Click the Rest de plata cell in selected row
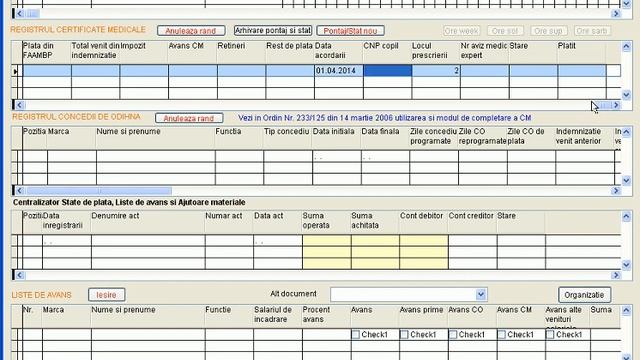640x360 pixels. pos(290,71)
